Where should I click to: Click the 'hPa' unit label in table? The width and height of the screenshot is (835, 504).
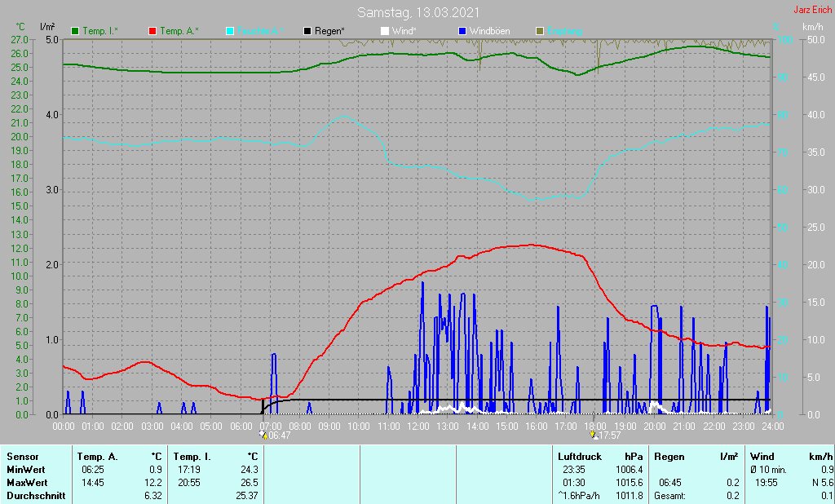click(634, 457)
